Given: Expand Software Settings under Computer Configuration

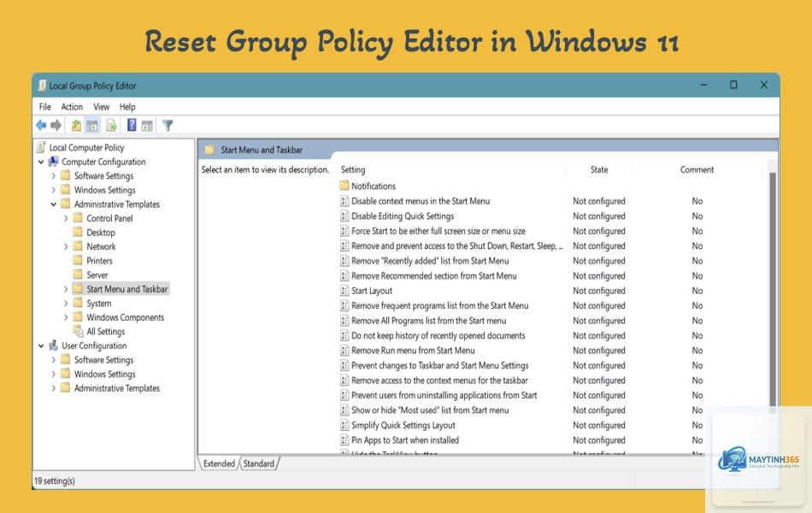Looking at the screenshot, I should 53,176.
